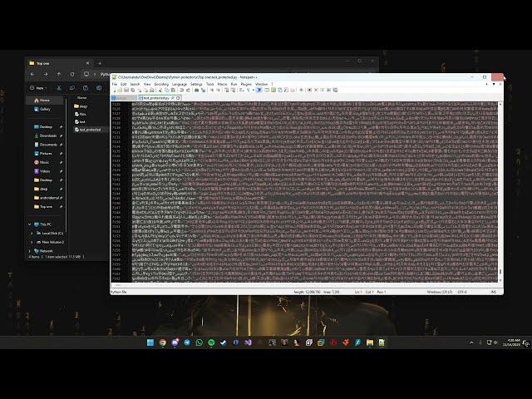This screenshot has height=399, width=532.
Task: Expand the Local Disk (C:) node
Action: click(32, 234)
